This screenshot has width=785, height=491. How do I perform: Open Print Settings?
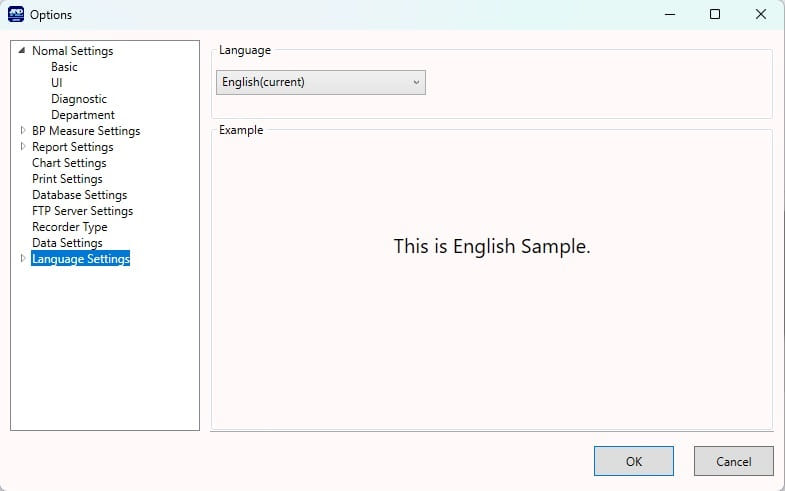[x=67, y=179]
